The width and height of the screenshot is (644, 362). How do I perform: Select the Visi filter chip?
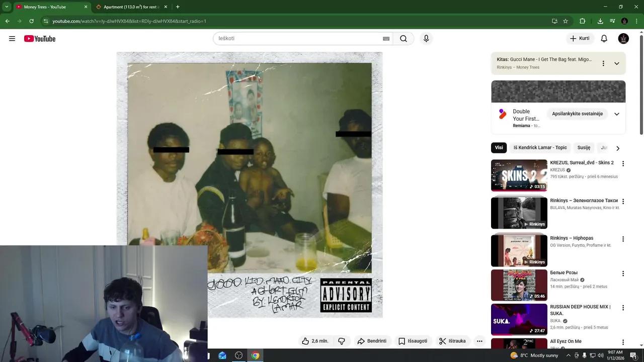(499, 147)
